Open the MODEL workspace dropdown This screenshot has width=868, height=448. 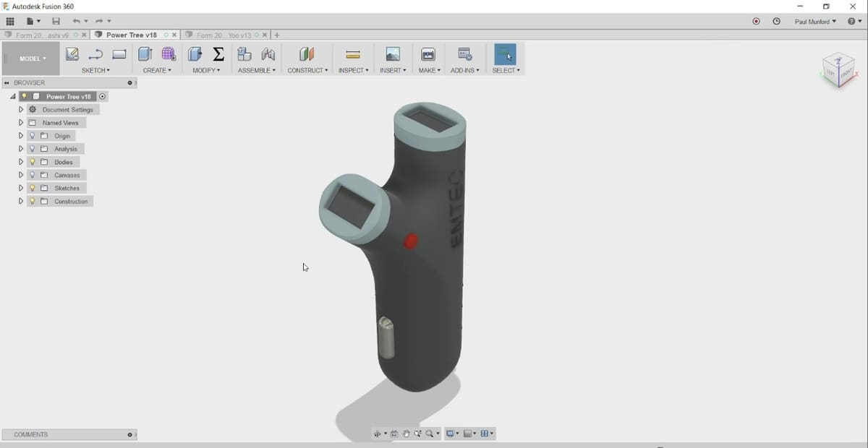[32, 59]
